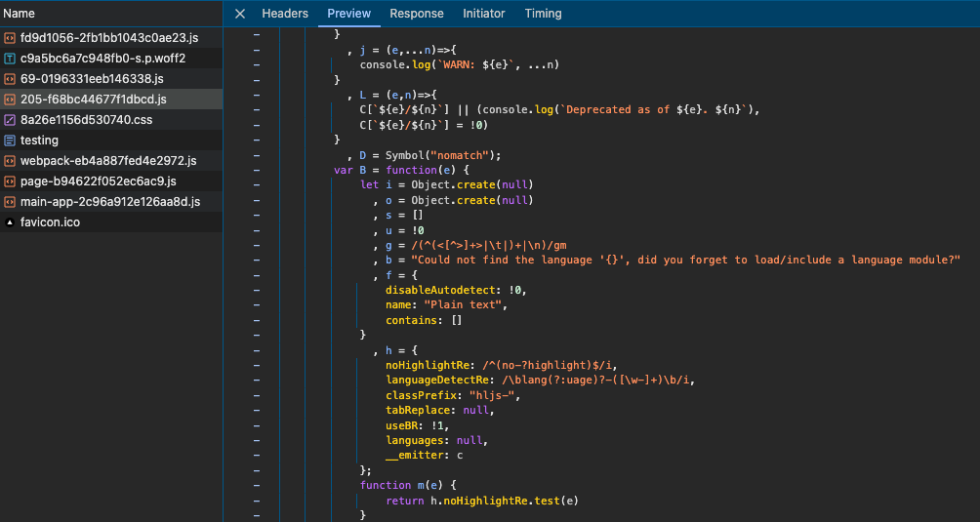This screenshot has height=522, width=980.
Task: Click the 'contains: []' code line
Action: click(424, 320)
